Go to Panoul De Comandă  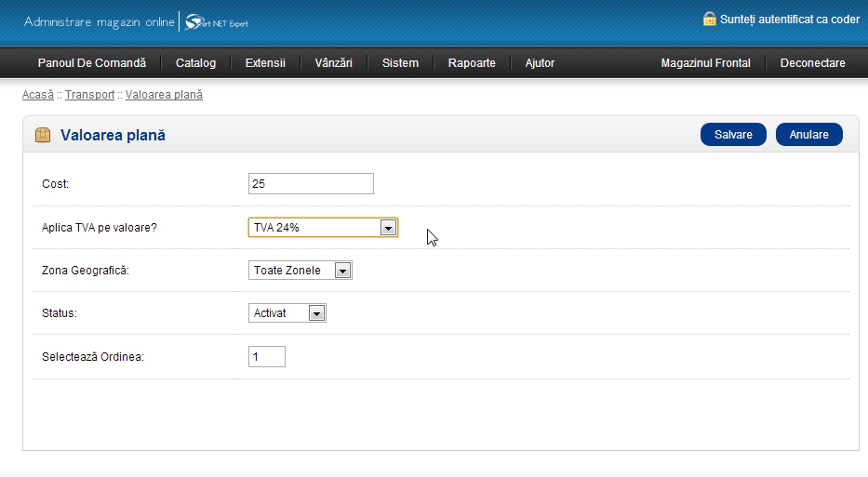(x=92, y=63)
